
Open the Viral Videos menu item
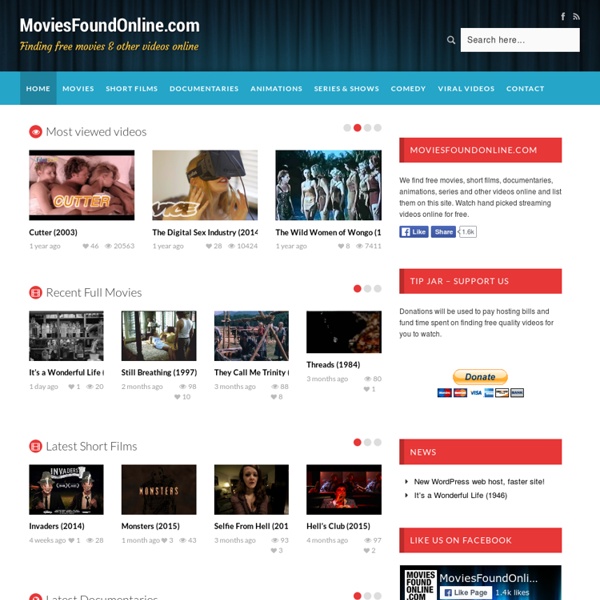click(466, 88)
